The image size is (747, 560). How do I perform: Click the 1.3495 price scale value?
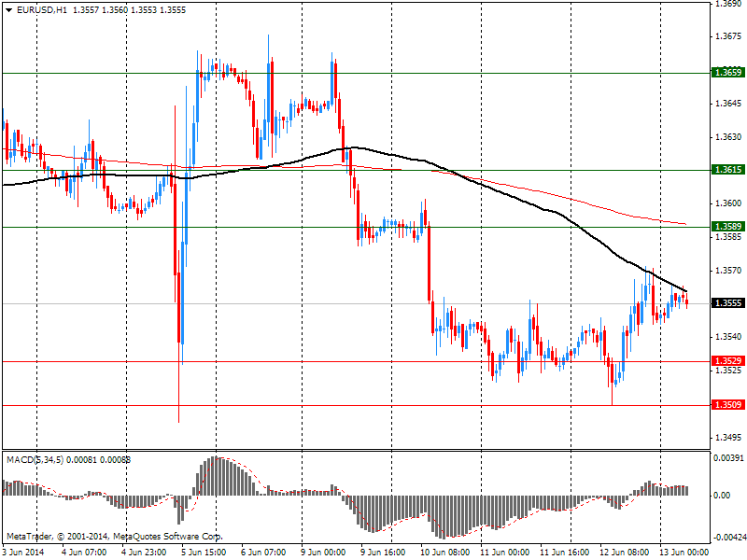pos(729,437)
